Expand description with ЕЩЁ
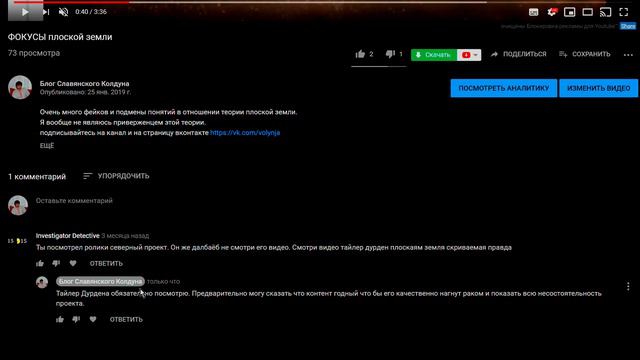 point(47,146)
